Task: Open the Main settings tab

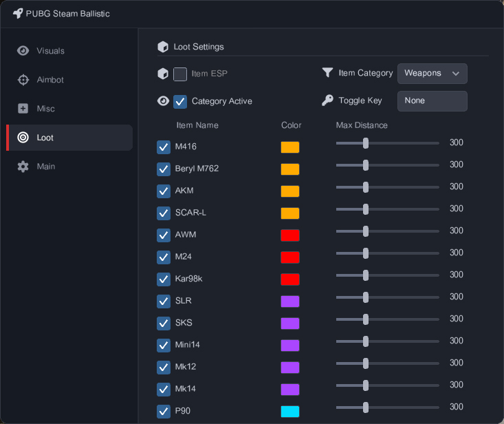Action: [x=69, y=167]
